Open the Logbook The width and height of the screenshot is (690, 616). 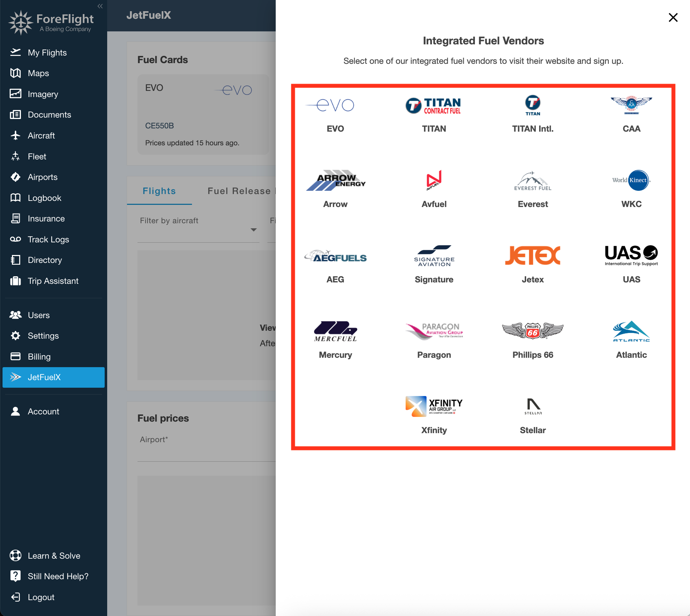point(53,198)
